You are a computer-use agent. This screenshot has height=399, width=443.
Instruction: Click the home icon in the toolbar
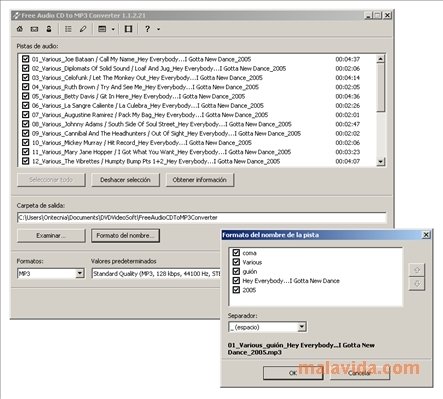(x=20, y=29)
